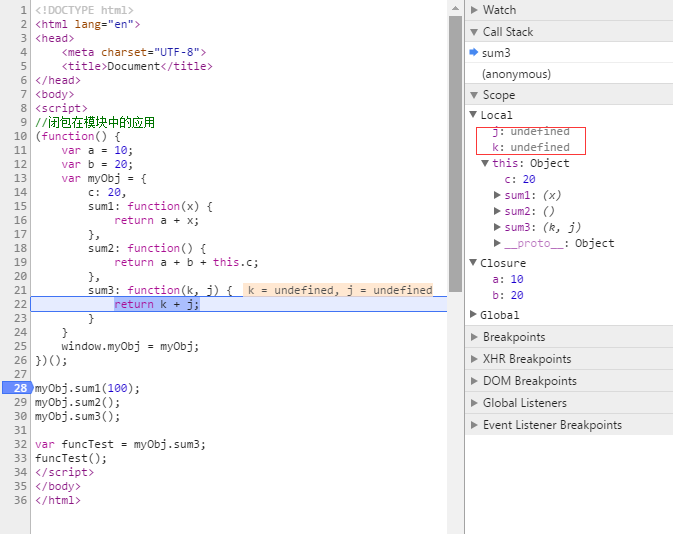The width and height of the screenshot is (673, 534).
Task: Expand the __proto__: Object property
Action: pyautogui.click(x=497, y=243)
